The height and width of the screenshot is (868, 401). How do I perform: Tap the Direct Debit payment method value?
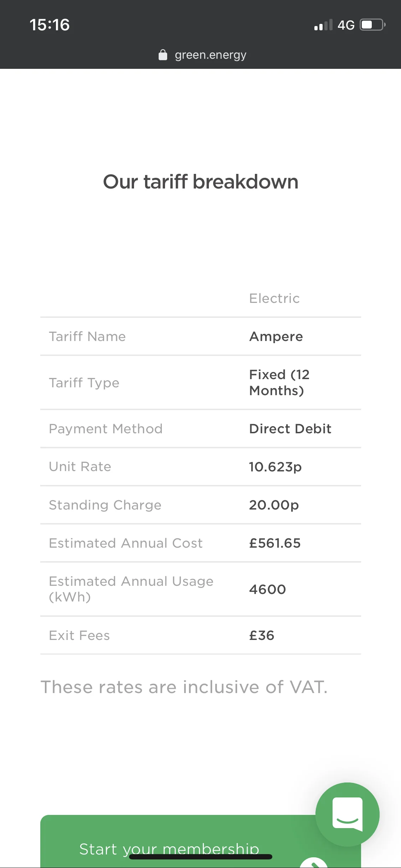[x=290, y=429]
